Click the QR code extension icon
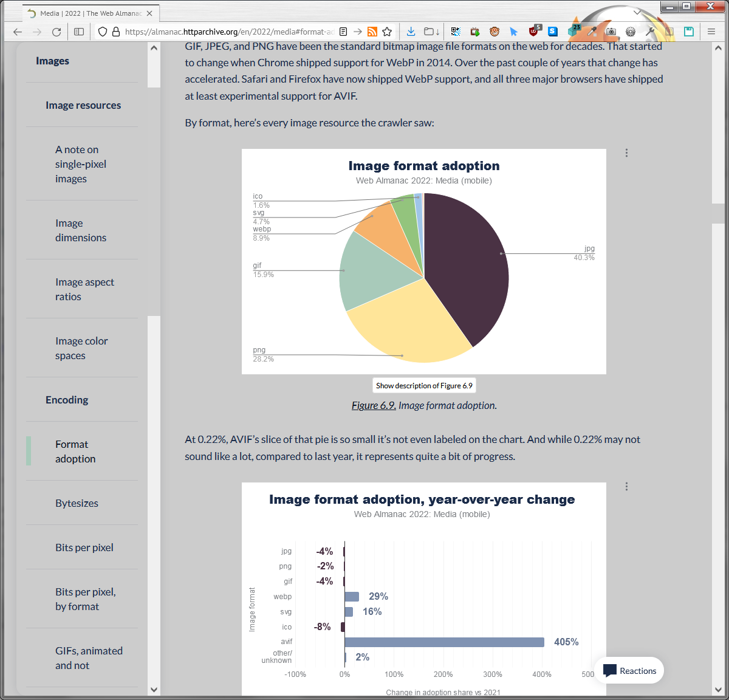 point(456,32)
